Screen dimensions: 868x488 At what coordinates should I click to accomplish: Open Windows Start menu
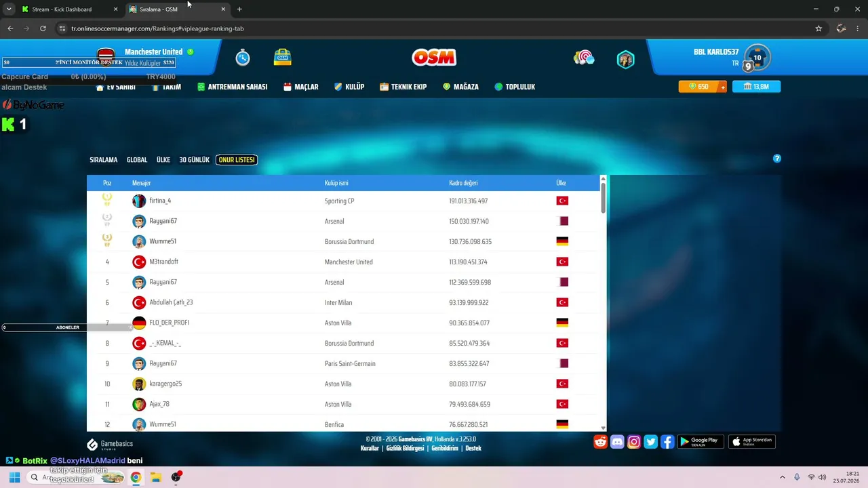pos(14,477)
